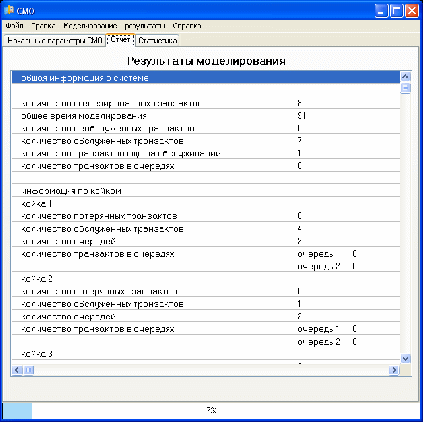This screenshot has width=424, height=423.
Task: Open the Файл menu
Action: point(14,26)
